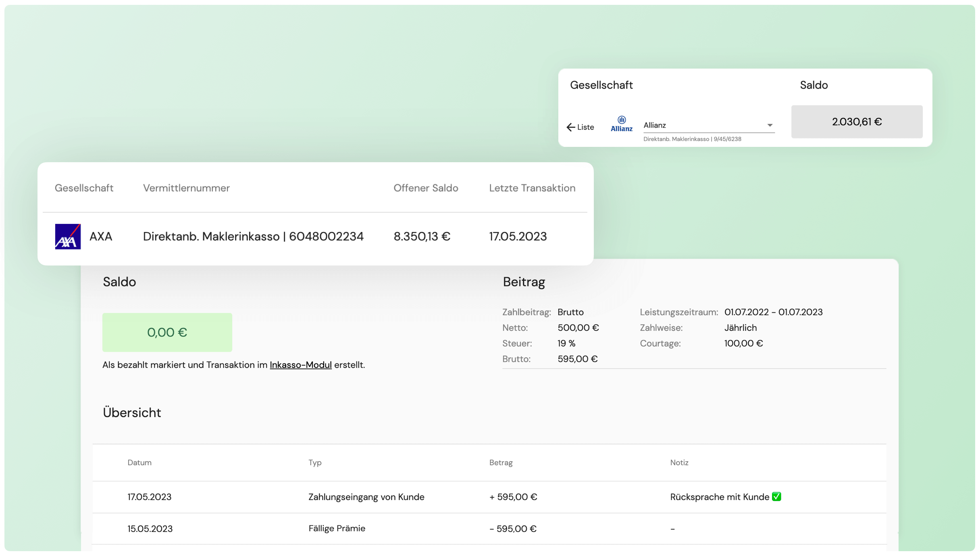This screenshot has height=556, width=980.
Task: Go back using the Liste arrow
Action: (580, 128)
